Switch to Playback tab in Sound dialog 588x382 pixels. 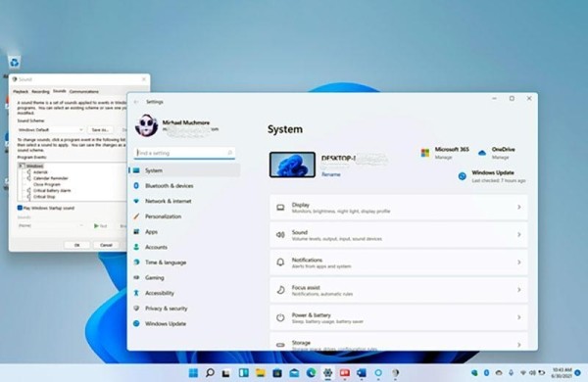coord(21,91)
